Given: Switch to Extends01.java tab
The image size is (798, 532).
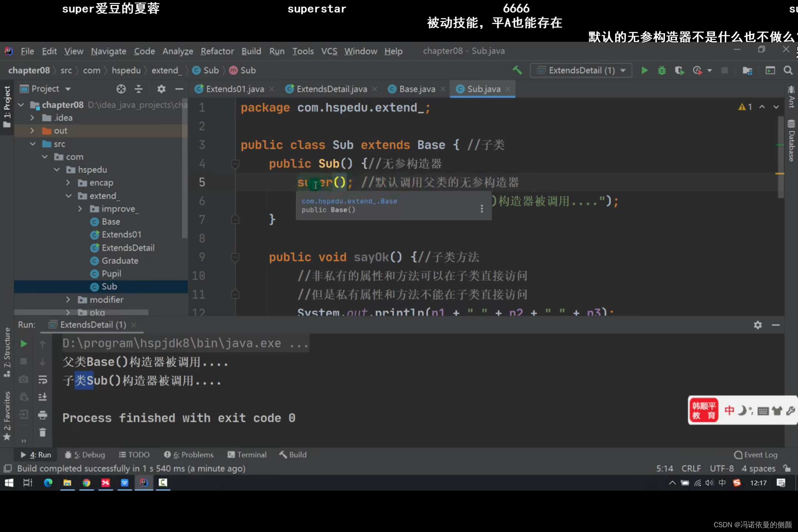Looking at the screenshot, I should click(x=234, y=89).
